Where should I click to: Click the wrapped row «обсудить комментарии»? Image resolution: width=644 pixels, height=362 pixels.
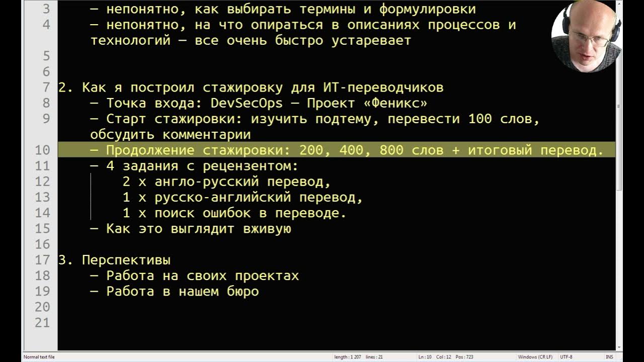pyautogui.click(x=171, y=135)
